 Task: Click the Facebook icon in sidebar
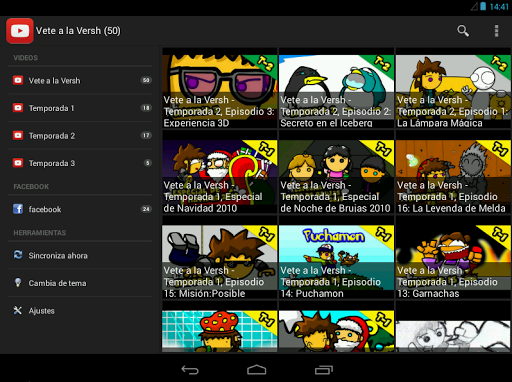pyautogui.click(x=18, y=209)
